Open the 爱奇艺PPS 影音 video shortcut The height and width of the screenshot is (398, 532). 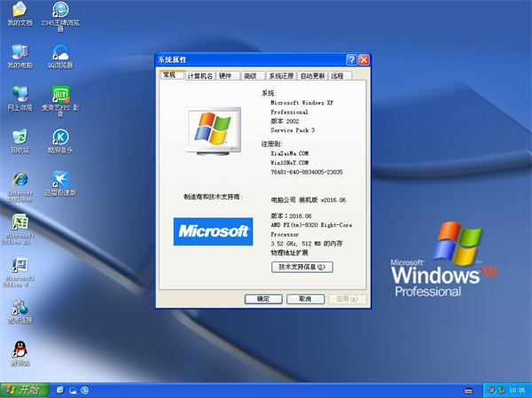coord(60,94)
